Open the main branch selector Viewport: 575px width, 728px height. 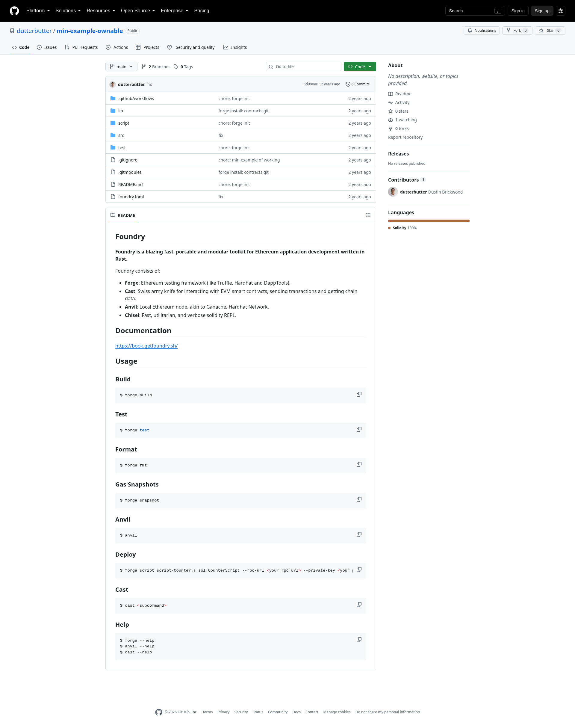pos(121,67)
